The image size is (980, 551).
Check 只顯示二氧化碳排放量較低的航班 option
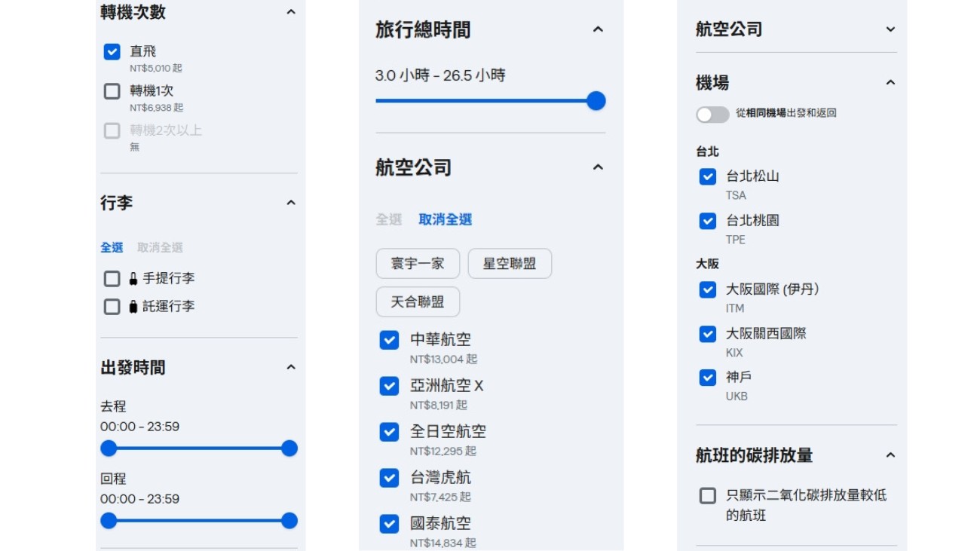pyautogui.click(x=707, y=496)
